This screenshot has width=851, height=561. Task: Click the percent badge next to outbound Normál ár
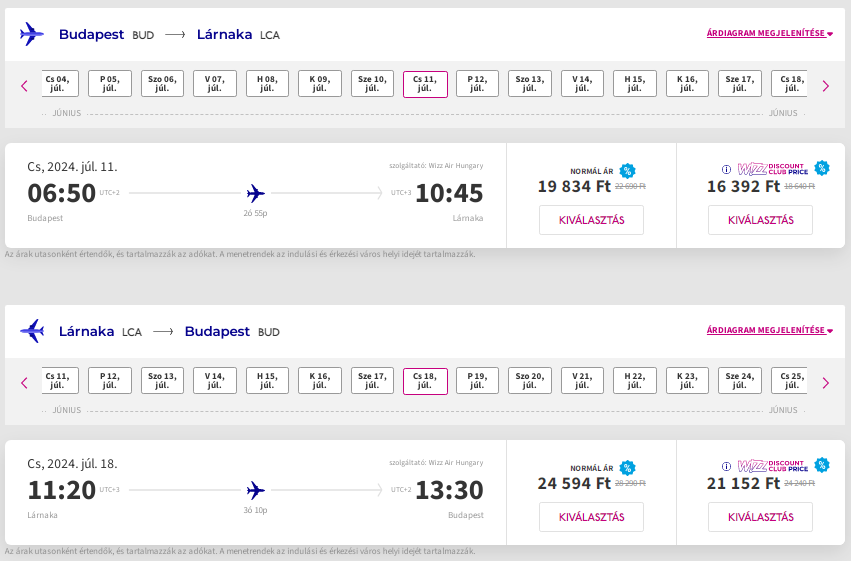(627, 171)
